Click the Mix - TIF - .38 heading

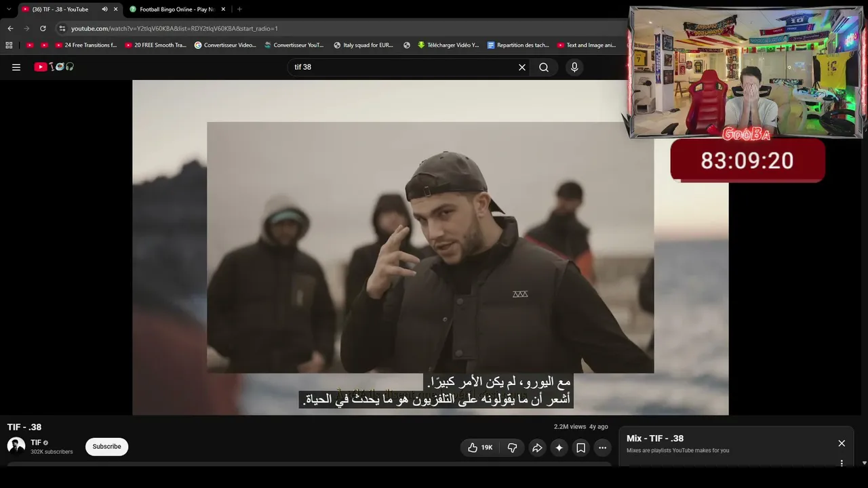pyautogui.click(x=655, y=439)
